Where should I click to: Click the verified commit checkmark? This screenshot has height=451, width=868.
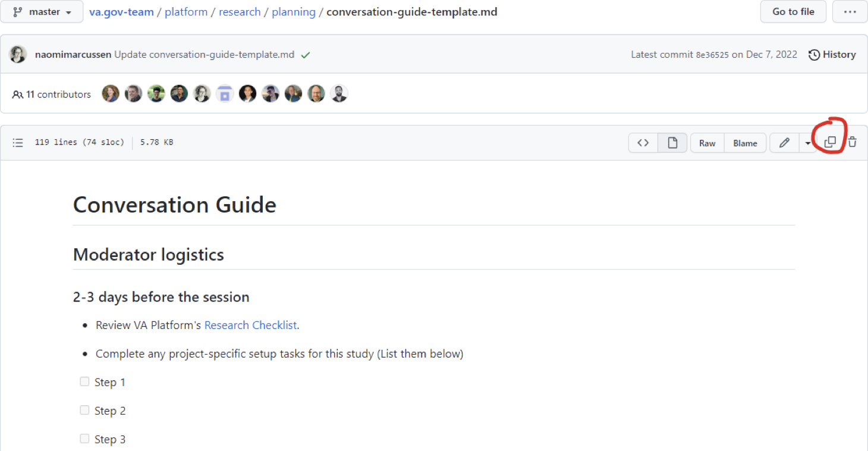click(x=306, y=54)
